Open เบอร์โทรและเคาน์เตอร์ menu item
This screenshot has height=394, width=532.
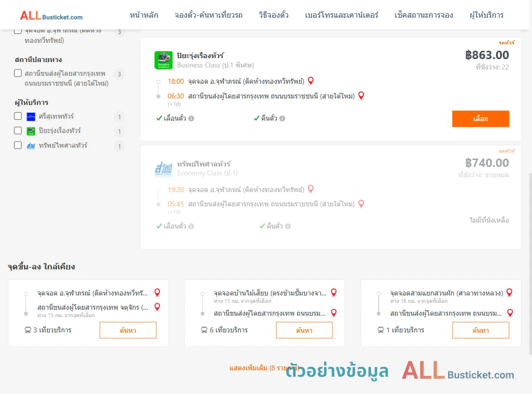[x=342, y=15]
